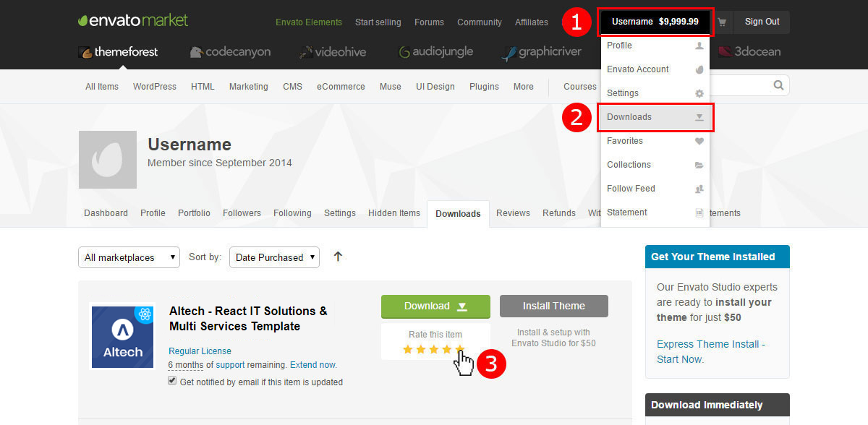The image size is (868, 425).
Task: Open the AudioJungle marketplace logo
Action: pos(435,52)
